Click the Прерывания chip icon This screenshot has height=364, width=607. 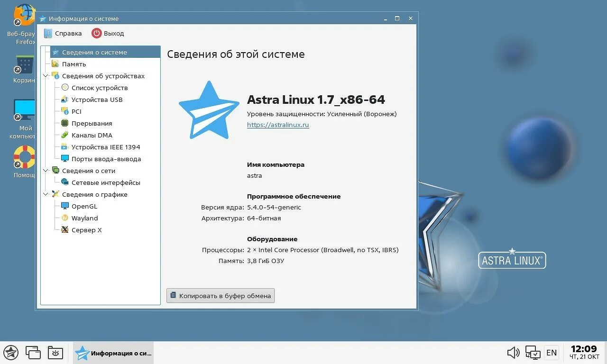(x=65, y=123)
